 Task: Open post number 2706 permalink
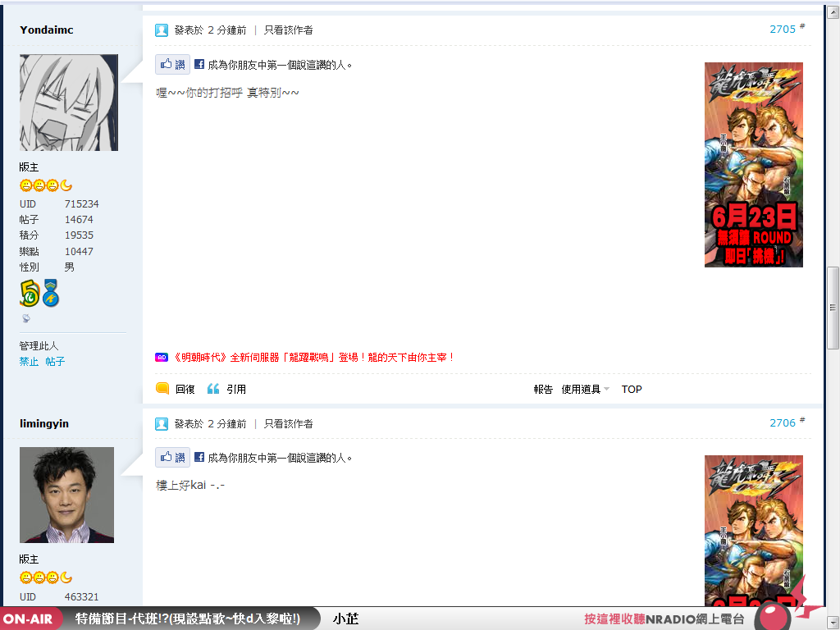click(783, 423)
